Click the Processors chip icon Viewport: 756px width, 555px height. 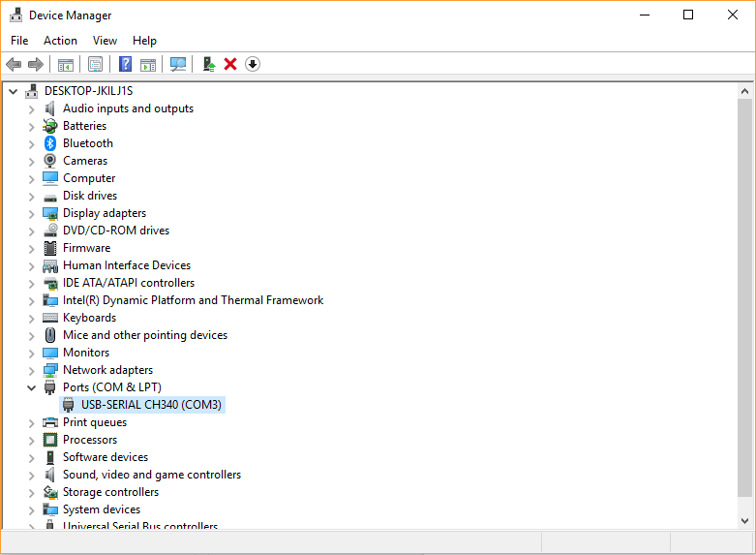point(50,440)
